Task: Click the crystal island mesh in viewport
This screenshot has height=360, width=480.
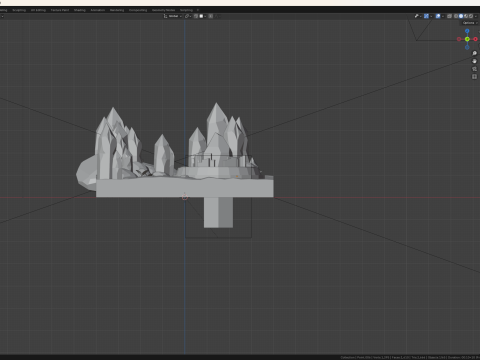Action: coord(185,187)
